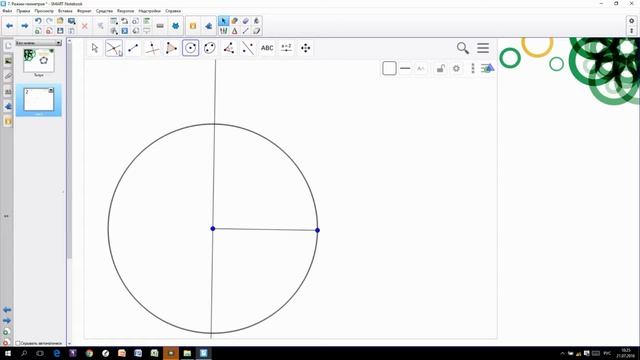Image resolution: width=640 pixels, height=360 pixels.
Task: Click the sidebar previous page arrow
Action: 7,310
